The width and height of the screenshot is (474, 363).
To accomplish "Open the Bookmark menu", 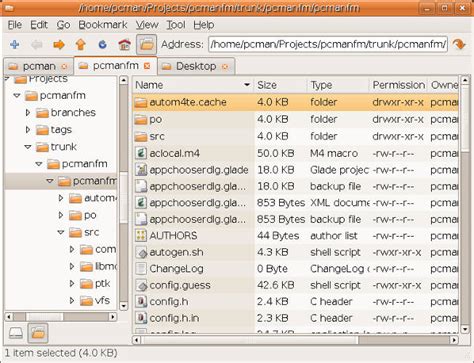I will (103, 25).
